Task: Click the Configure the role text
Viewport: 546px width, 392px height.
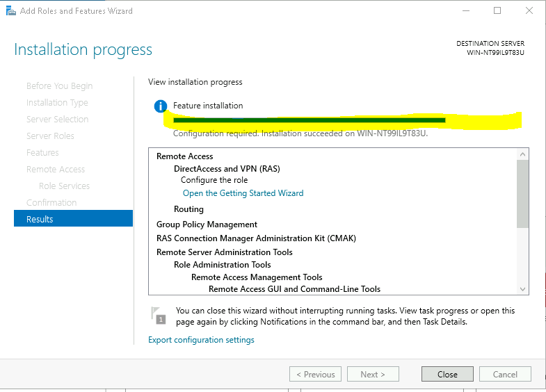Action: (x=214, y=180)
